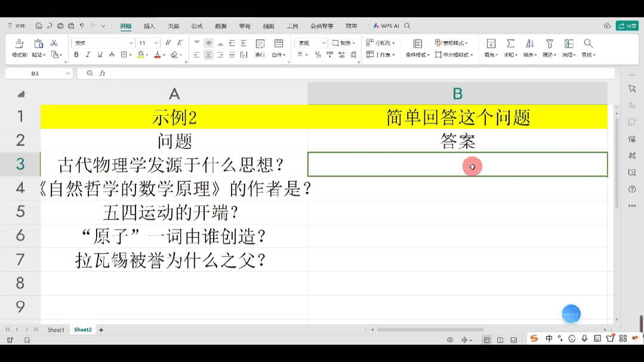Click the add new sheet plus icon

point(101,330)
